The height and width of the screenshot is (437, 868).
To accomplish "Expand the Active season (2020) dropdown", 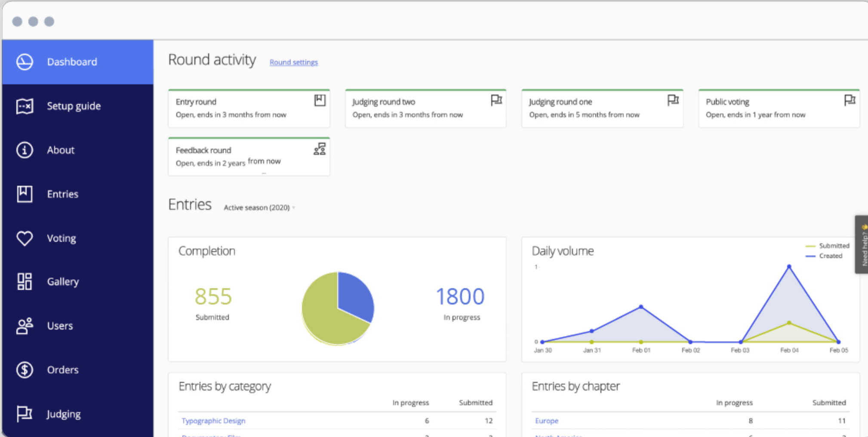I will pos(259,208).
